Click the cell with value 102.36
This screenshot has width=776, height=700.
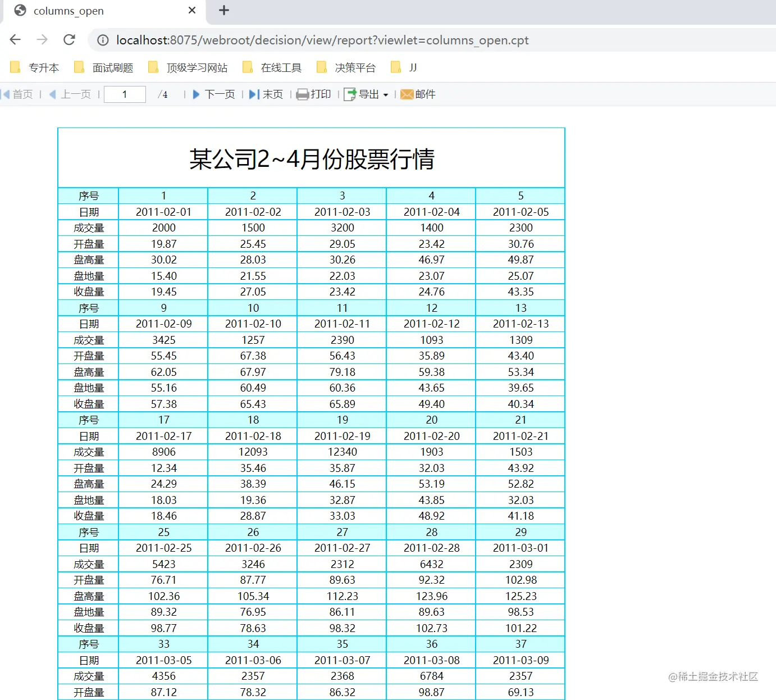(x=163, y=596)
